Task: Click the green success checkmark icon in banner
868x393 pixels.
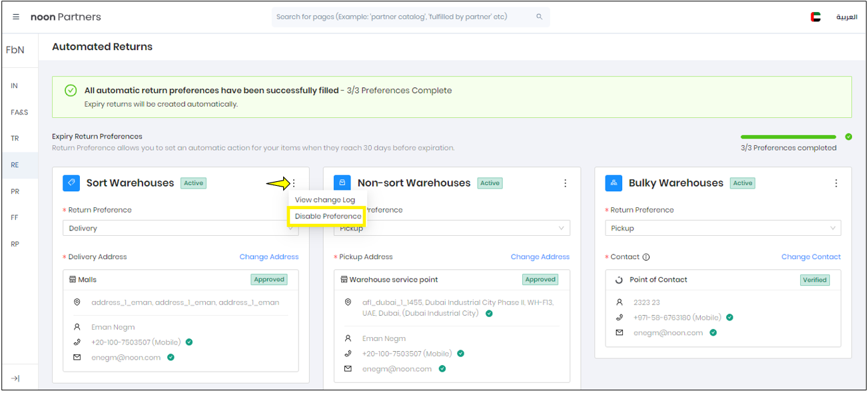Action: (x=71, y=91)
